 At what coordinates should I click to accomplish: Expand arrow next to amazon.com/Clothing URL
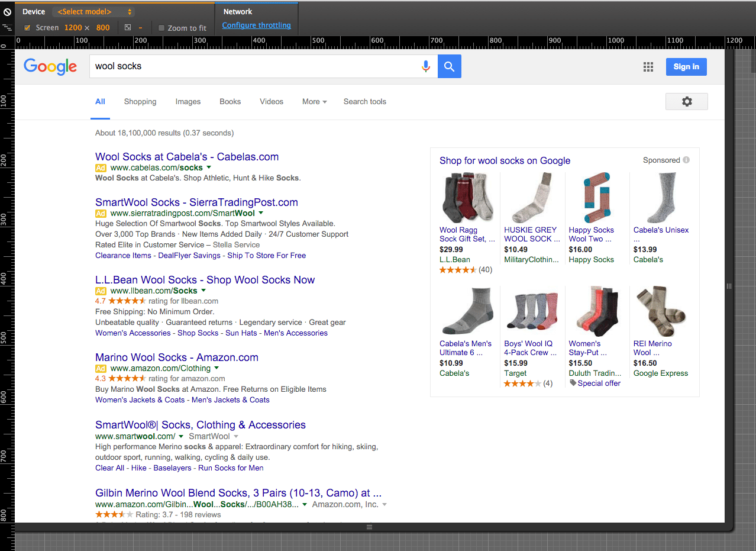point(217,368)
